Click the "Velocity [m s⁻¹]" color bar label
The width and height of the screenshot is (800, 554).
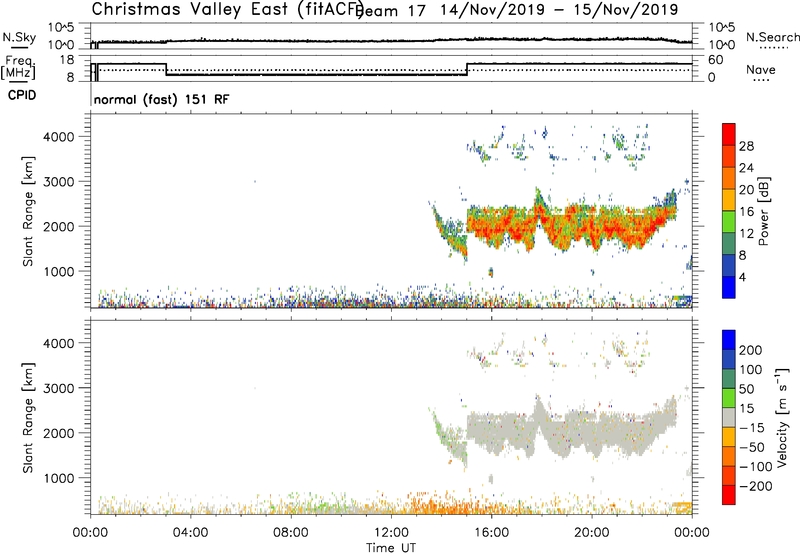click(782, 417)
